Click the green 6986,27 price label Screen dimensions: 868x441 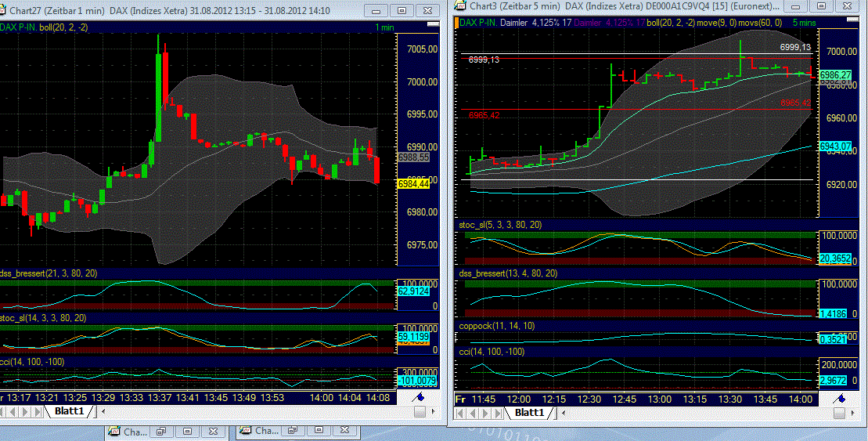[835, 74]
